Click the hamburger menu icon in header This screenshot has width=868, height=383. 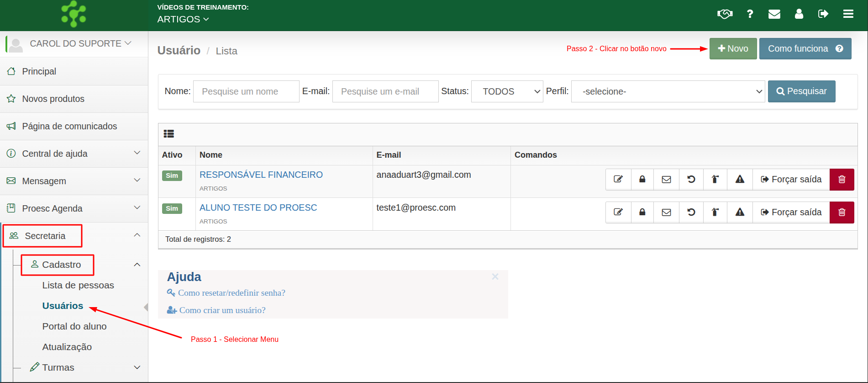tap(848, 14)
